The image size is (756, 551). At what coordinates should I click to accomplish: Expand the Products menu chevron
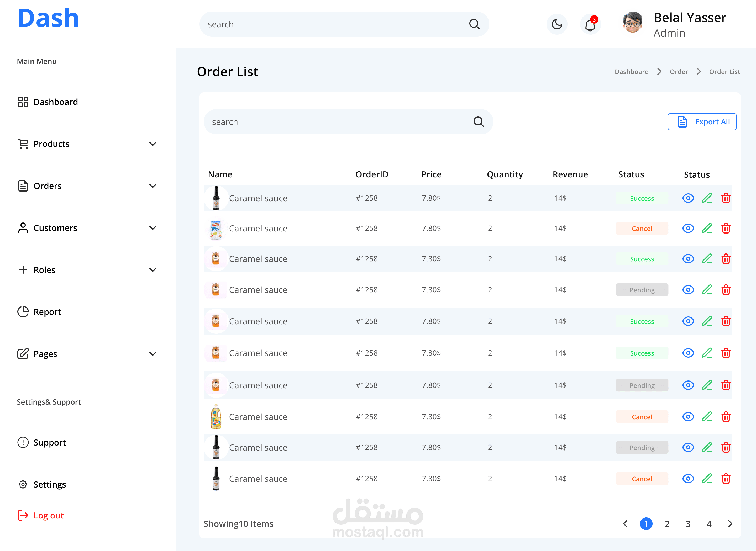tap(153, 144)
